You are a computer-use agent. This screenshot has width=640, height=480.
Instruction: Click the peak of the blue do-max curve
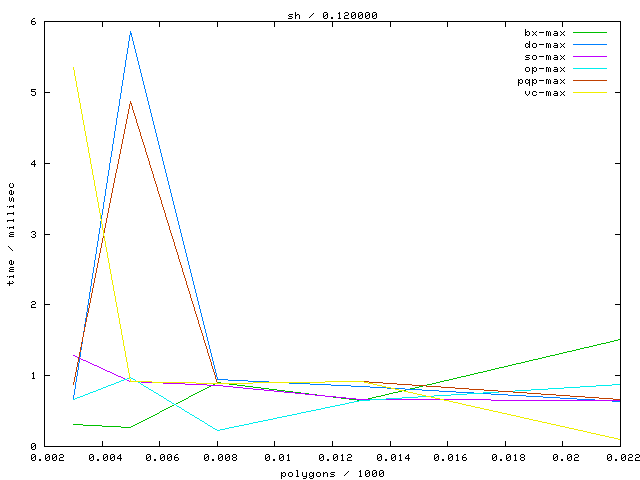(130, 32)
